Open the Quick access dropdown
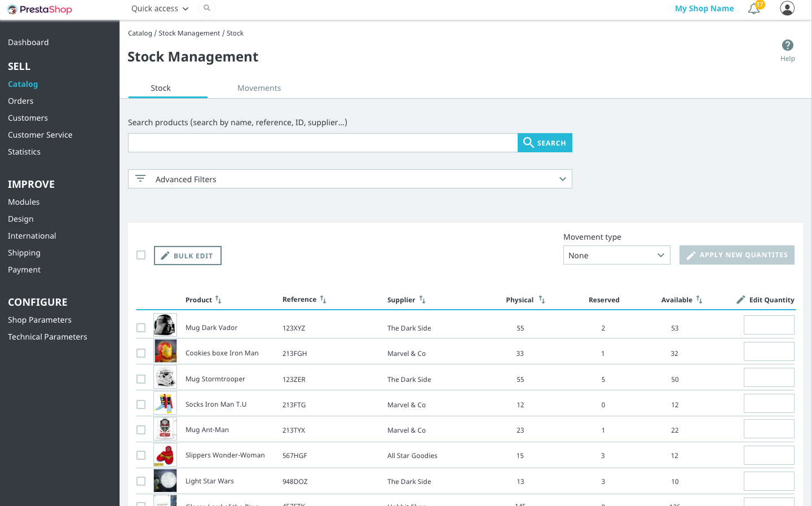Image resolution: width=812 pixels, height=506 pixels. click(160, 8)
